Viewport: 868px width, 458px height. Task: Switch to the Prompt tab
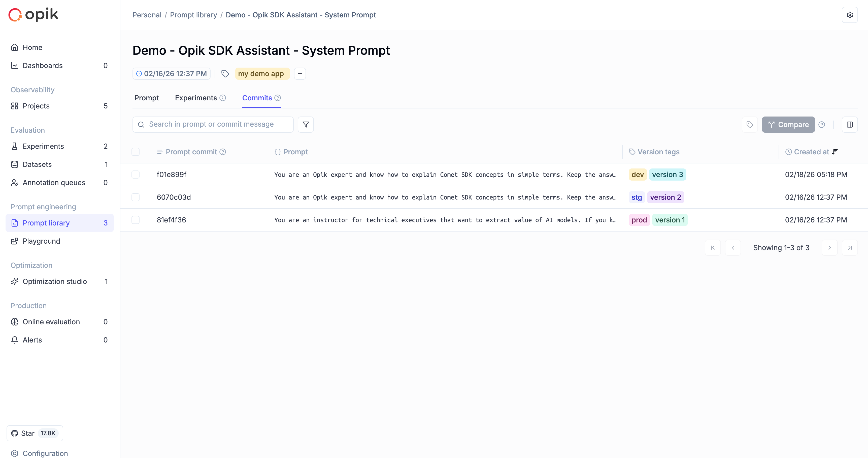point(146,98)
